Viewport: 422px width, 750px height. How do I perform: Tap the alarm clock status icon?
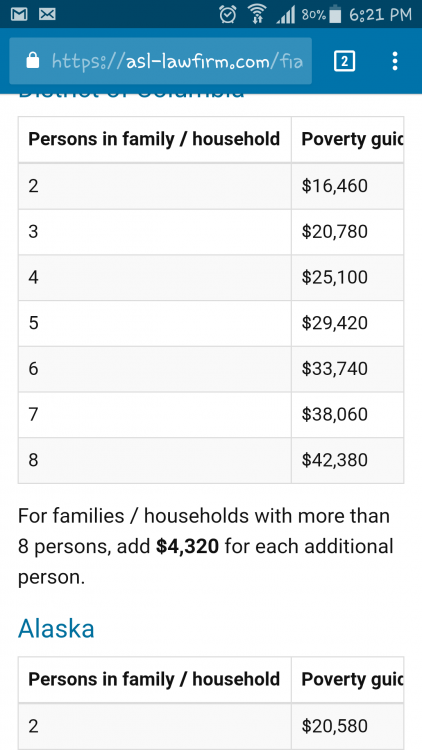coord(228,14)
